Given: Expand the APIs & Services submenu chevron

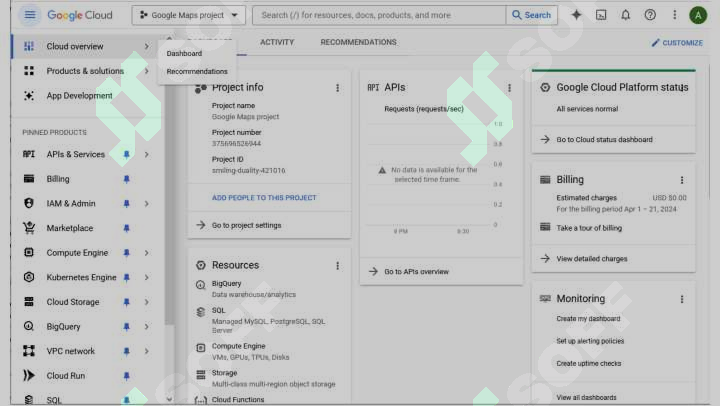Looking at the screenshot, I should coord(146,154).
